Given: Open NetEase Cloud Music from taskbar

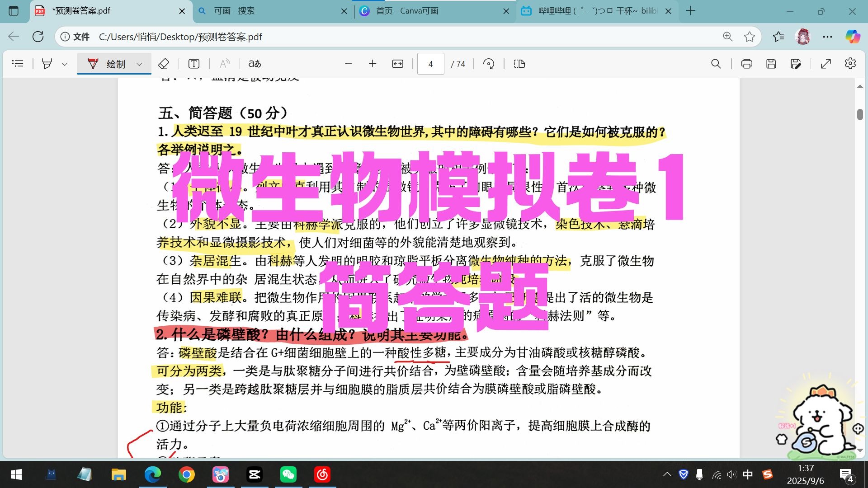Looking at the screenshot, I should 322,474.
